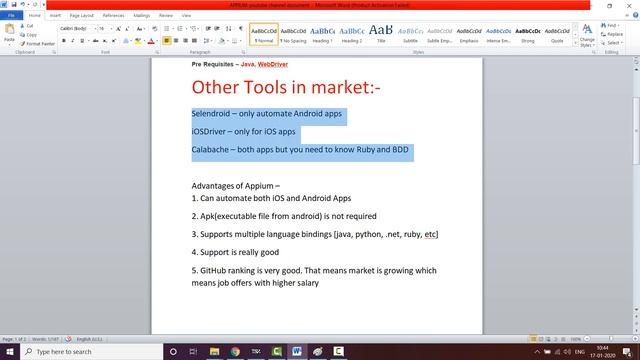Click the Windows search box on taskbar
Viewport: 640px width, 360px height.
(x=91, y=351)
